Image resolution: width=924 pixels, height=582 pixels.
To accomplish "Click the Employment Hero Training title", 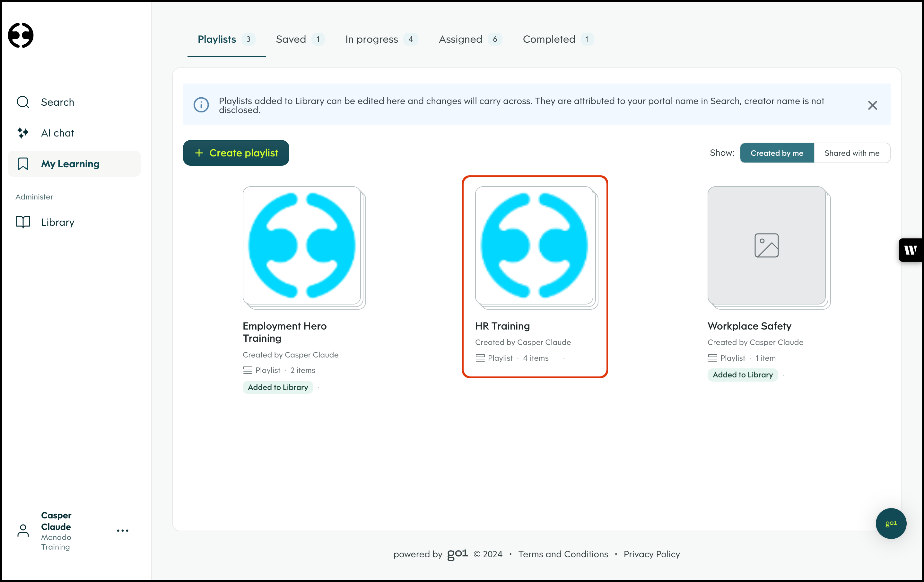I will tap(285, 332).
